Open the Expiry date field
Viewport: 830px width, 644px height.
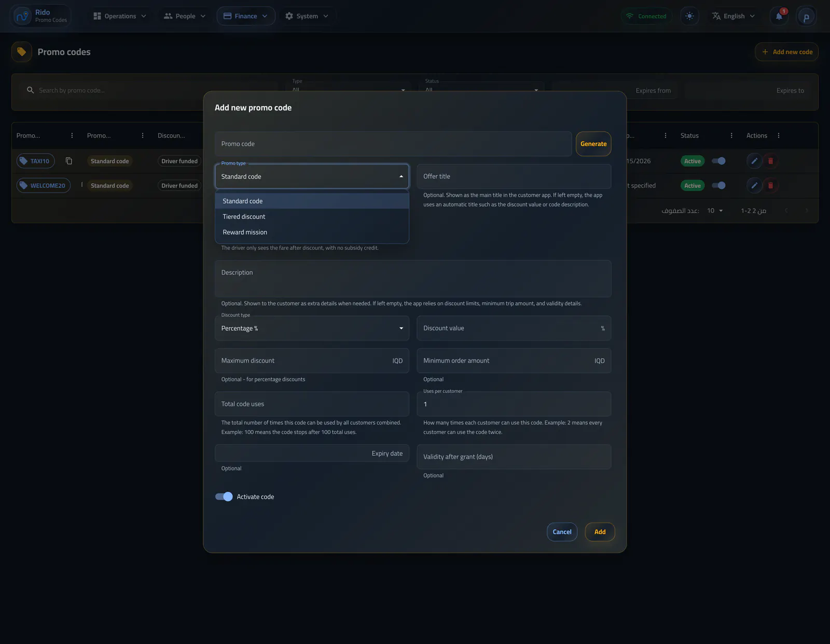tap(312, 453)
